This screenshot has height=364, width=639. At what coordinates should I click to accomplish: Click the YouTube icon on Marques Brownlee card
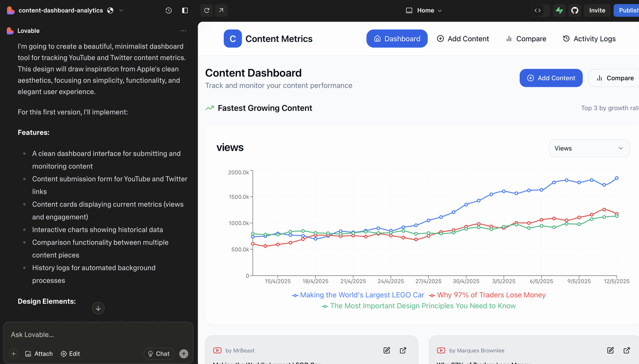point(441,351)
